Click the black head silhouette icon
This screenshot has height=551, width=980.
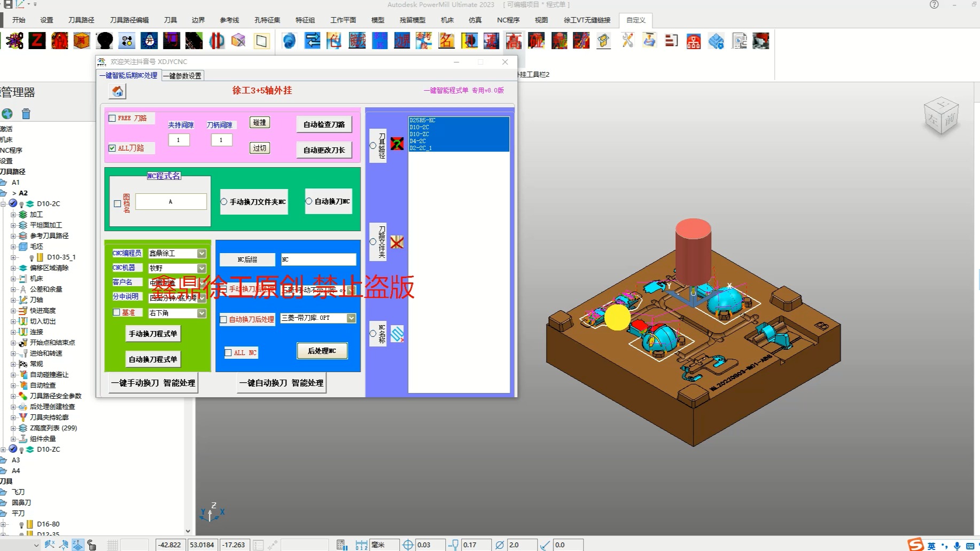coord(105,41)
